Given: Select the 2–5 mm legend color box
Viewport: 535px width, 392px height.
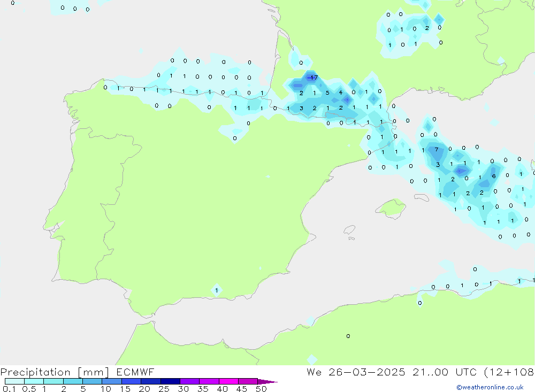Looking at the screenshot, I should click(x=73, y=381).
